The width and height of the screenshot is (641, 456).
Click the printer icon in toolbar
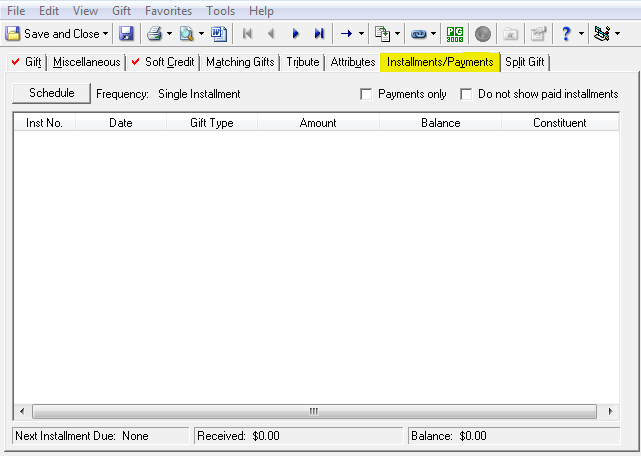(x=155, y=34)
